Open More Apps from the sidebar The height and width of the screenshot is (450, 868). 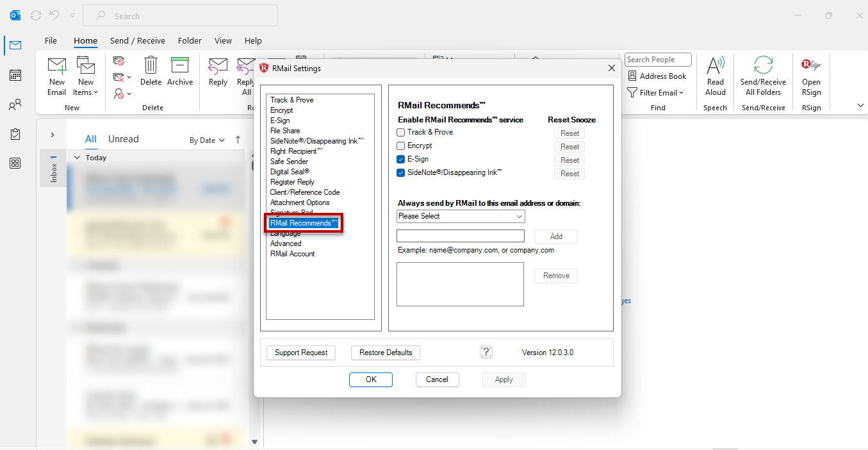tap(15, 163)
